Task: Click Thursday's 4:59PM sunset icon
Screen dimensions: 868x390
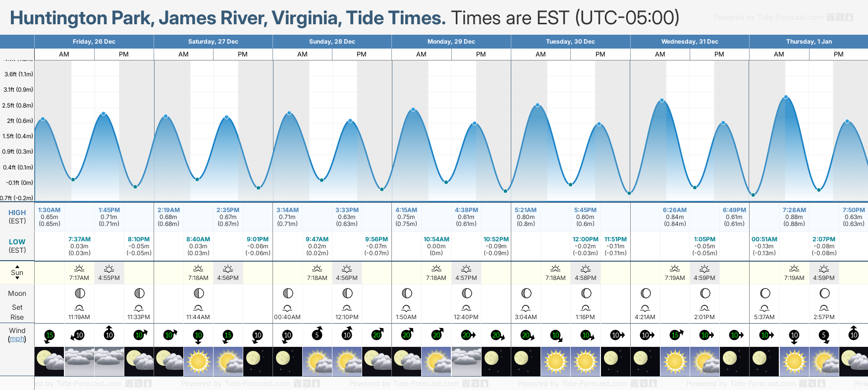Action: click(824, 269)
